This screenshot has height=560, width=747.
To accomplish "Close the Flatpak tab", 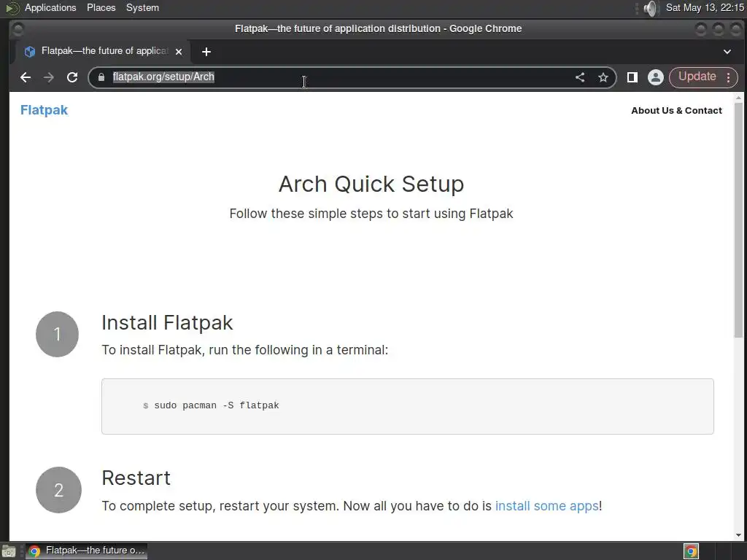I will pos(179,52).
